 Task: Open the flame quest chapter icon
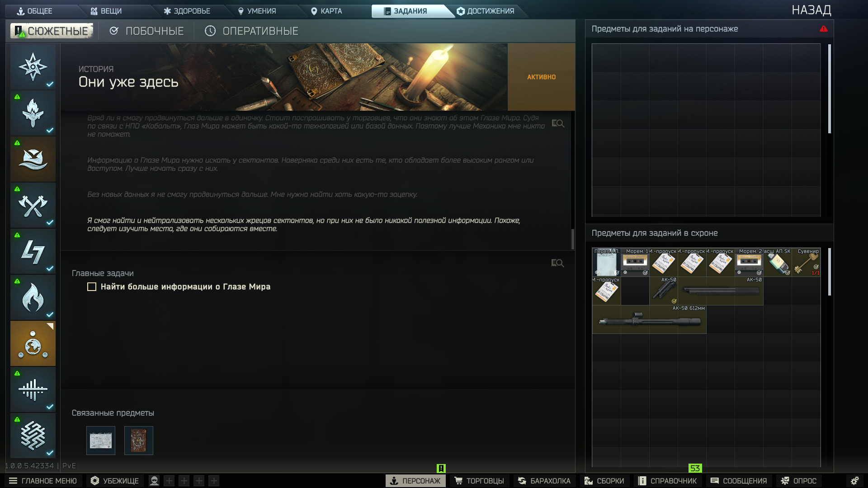(33, 298)
